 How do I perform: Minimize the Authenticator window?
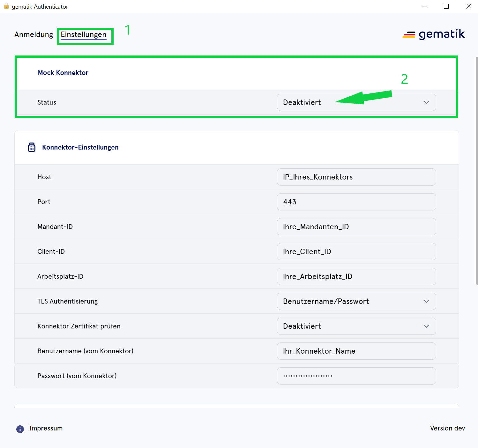(x=424, y=6)
